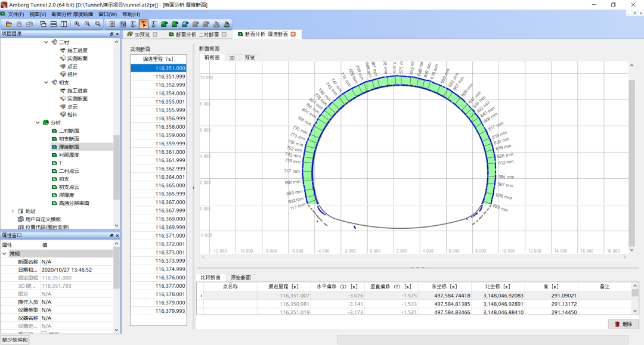Switch to the 比较断面 tab
Viewport: 644px width, 345px height.
tap(210, 278)
